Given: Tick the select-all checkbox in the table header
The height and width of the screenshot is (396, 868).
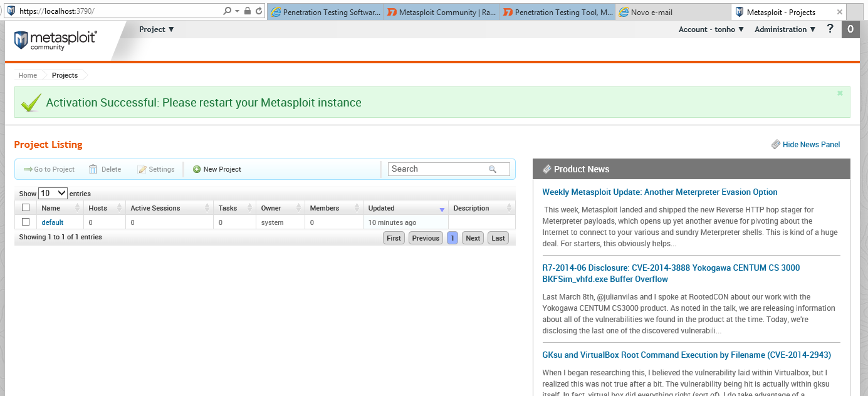Looking at the screenshot, I should coord(26,207).
